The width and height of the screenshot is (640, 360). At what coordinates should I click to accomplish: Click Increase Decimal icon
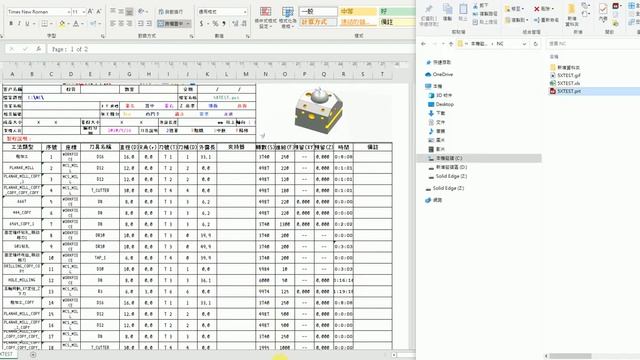(x=235, y=24)
